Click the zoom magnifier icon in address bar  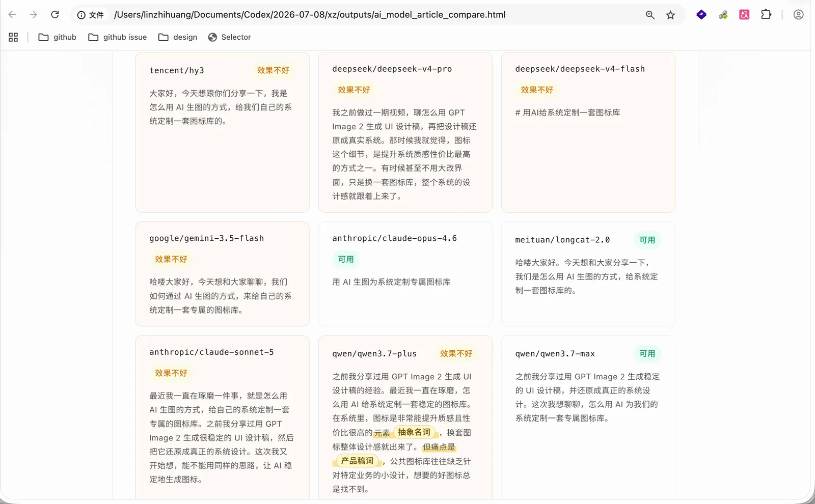point(650,15)
